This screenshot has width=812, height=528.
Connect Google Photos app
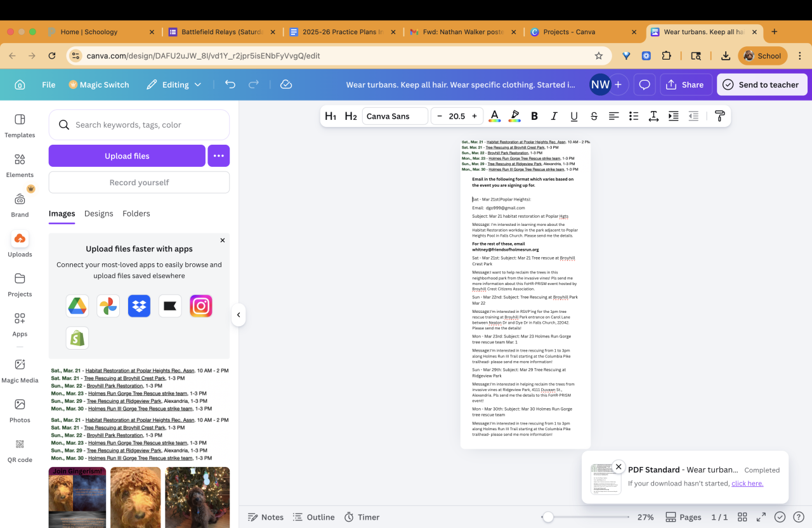(108, 306)
